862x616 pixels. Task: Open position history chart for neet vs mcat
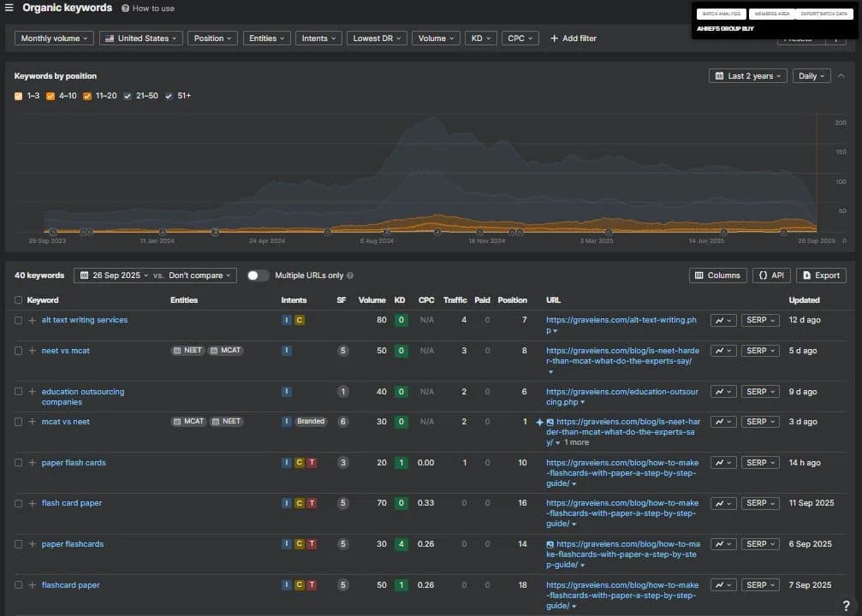pos(723,351)
